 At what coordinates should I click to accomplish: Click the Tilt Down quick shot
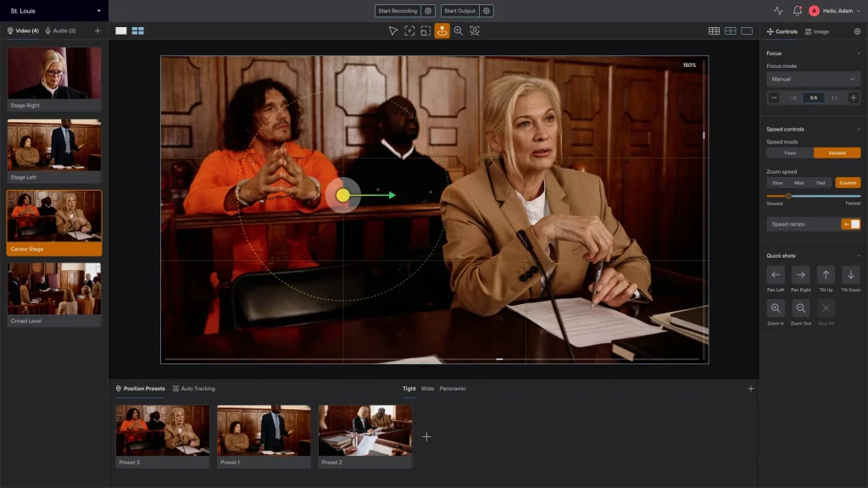851,275
